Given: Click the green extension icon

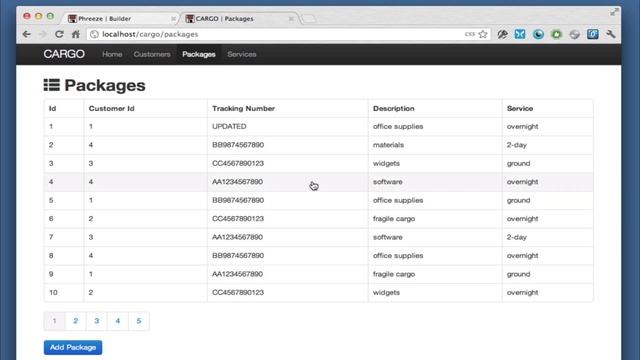Looking at the screenshot, I should tap(556, 34).
